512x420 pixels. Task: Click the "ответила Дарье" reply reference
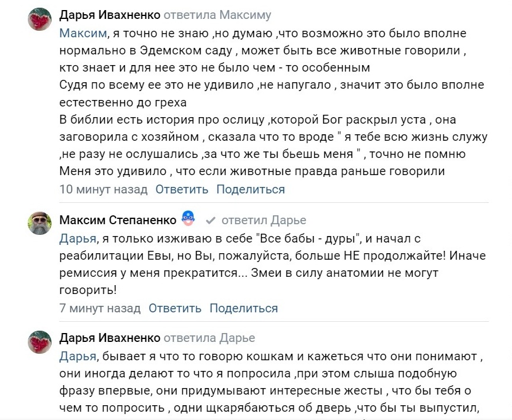pyautogui.click(x=209, y=338)
